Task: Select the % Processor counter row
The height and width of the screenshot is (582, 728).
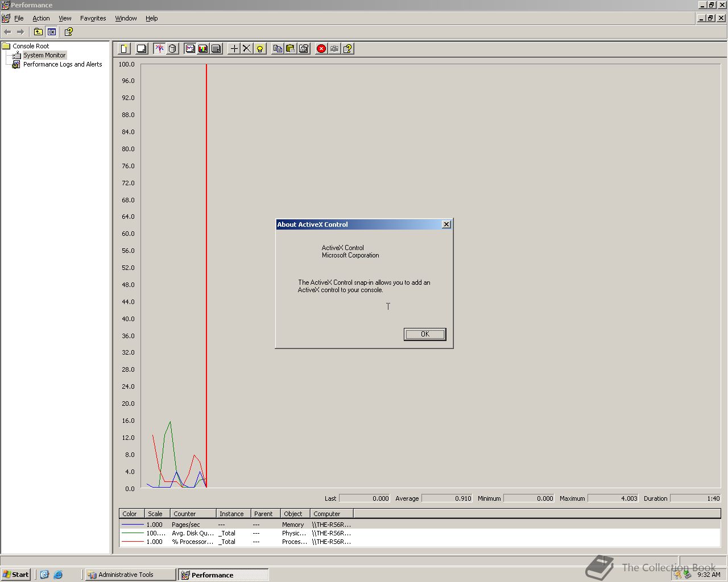Action: (420, 542)
